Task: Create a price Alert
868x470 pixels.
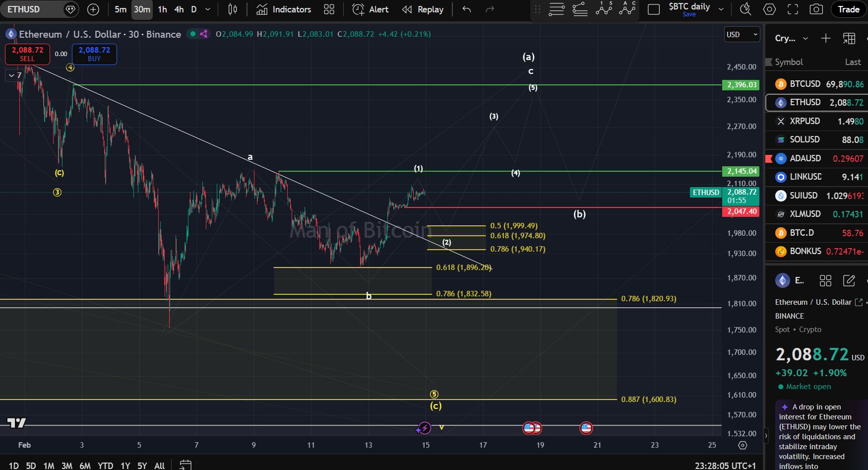Action: [370, 9]
